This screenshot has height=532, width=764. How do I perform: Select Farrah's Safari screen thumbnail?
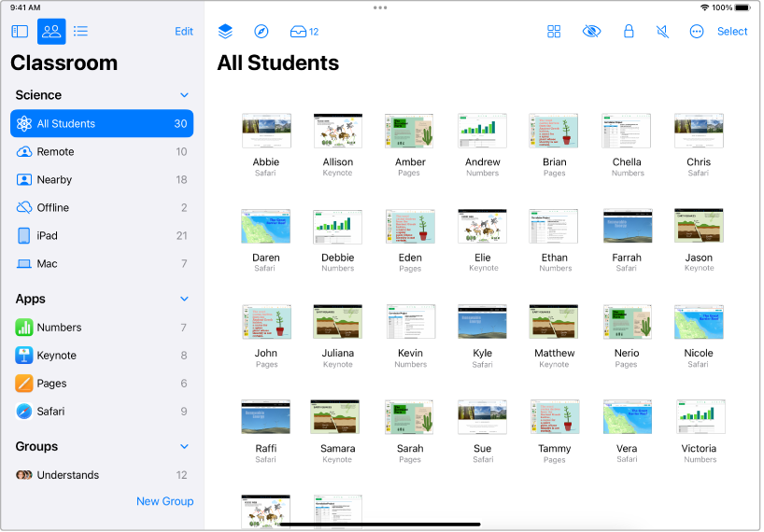pyautogui.click(x=628, y=226)
